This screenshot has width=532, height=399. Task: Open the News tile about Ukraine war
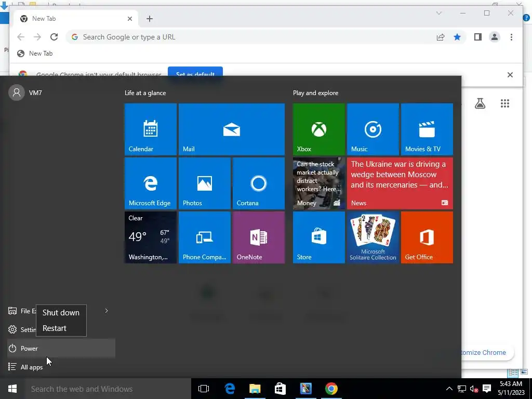click(400, 183)
